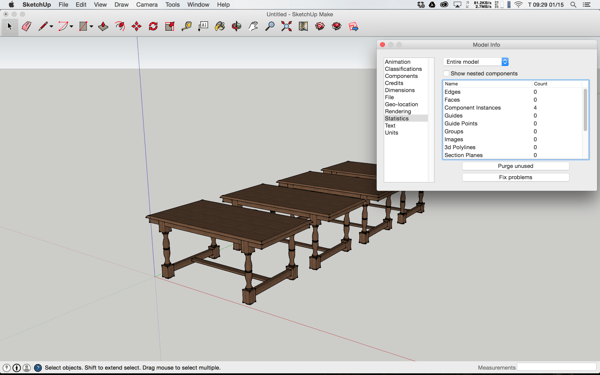
Task: Click the statistics list scrollbar
Action: click(585, 110)
